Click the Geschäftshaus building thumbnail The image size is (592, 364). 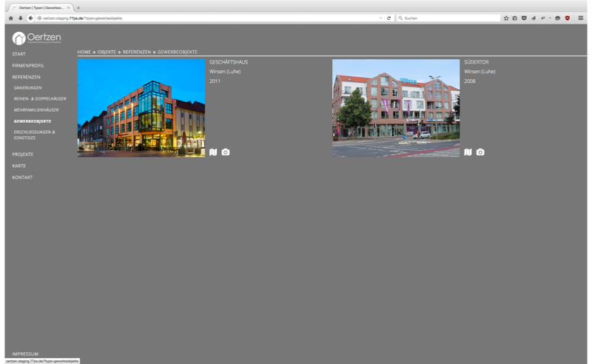pos(141,108)
